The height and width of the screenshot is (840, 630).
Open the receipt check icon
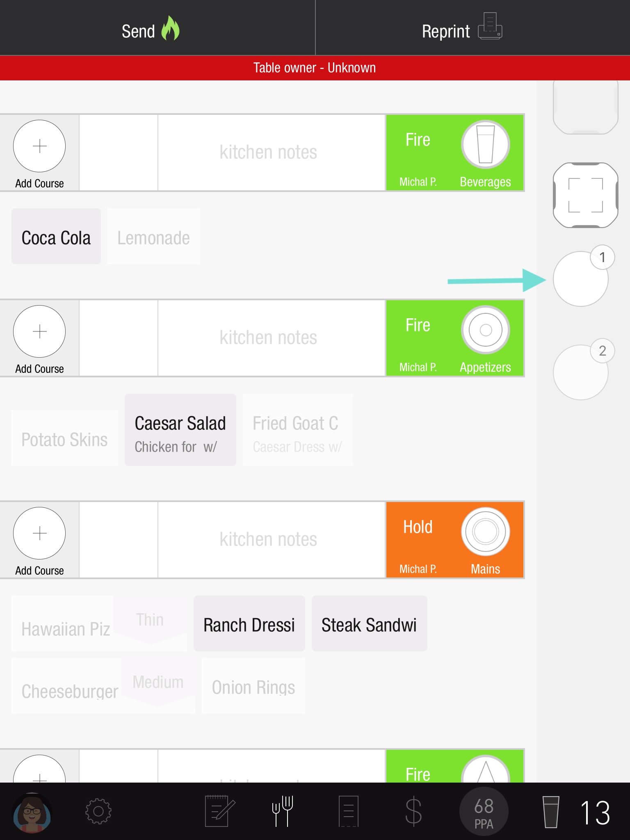pyautogui.click(x=348, y=811)
